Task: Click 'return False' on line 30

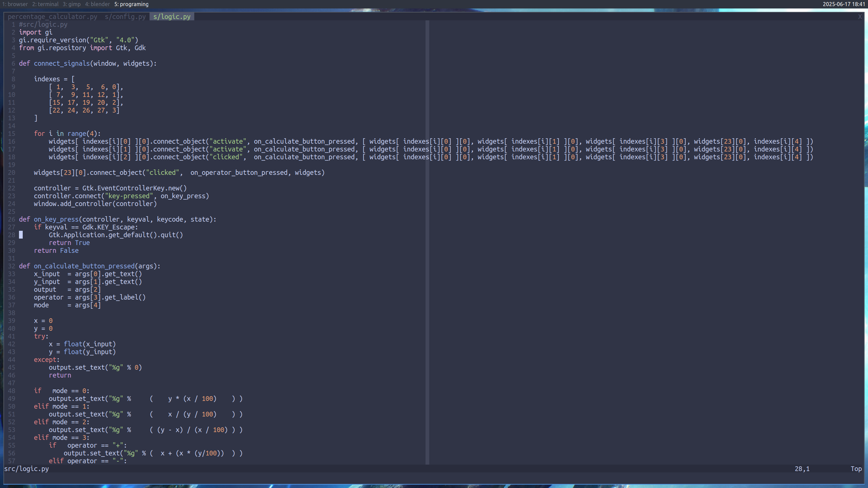Action: (56, 250)
